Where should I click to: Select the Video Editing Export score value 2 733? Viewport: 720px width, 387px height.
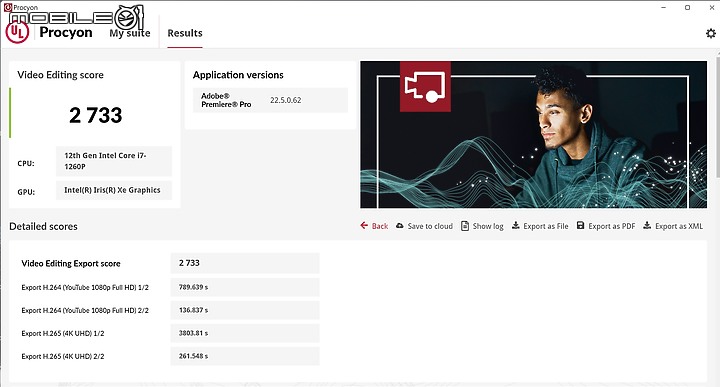[245, 263]
